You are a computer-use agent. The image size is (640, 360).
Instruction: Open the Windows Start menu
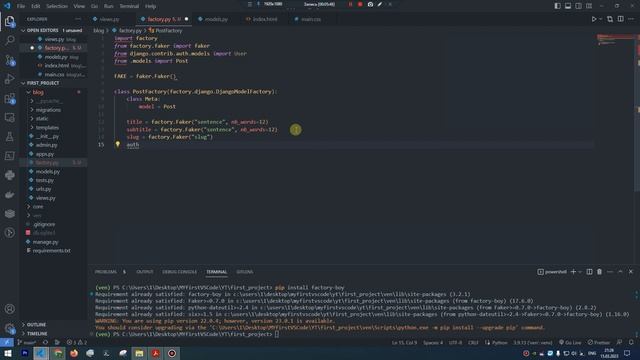tap(8, 353)
